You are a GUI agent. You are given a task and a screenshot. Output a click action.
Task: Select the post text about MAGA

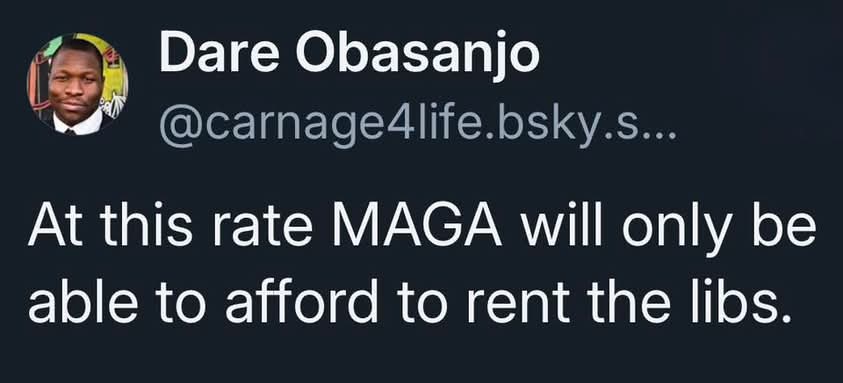click(422, 269)
